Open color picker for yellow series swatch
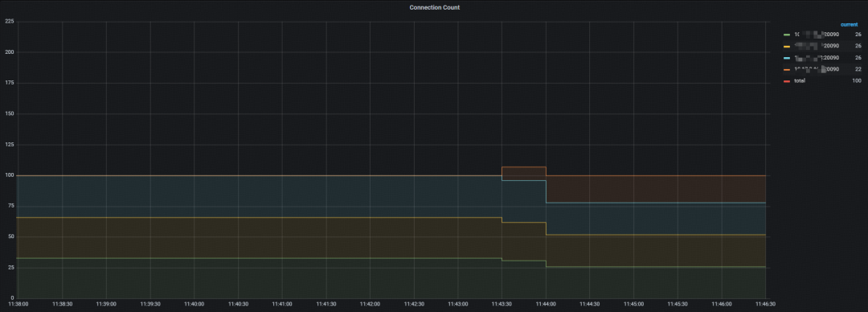868x312 pixels. (787, 47)
